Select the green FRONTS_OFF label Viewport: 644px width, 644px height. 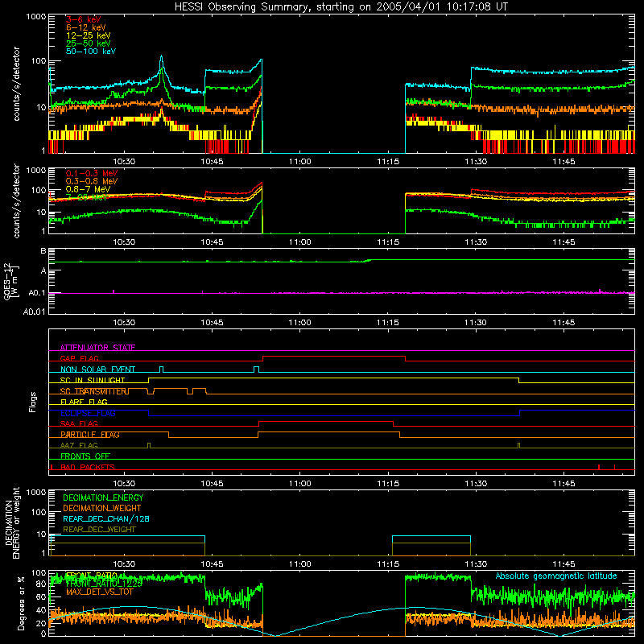[85, 456]
